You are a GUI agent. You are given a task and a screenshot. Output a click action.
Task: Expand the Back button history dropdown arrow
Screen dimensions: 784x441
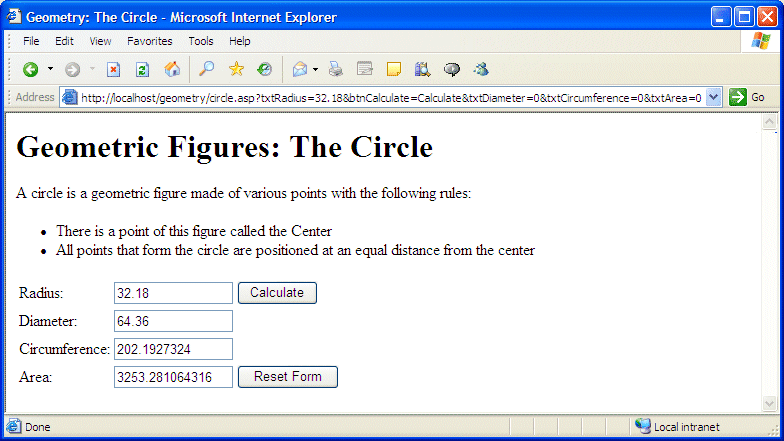[50, 69]
